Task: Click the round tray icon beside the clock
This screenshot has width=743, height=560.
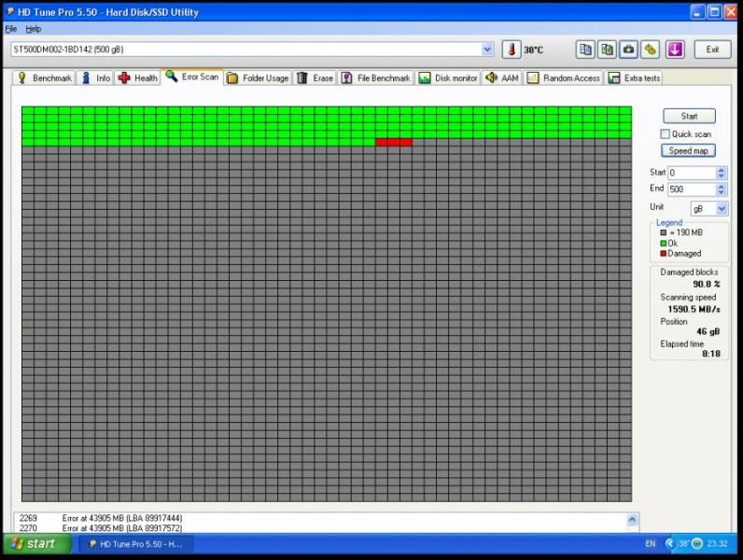Action: [x=697, y=544]
